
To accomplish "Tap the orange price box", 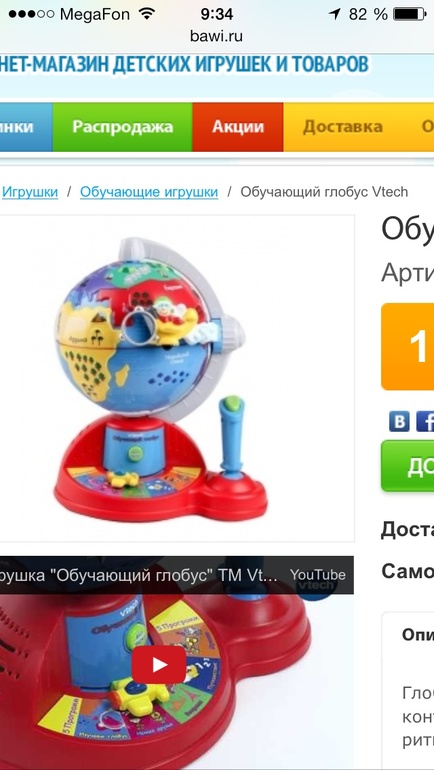I will point(407,347).
